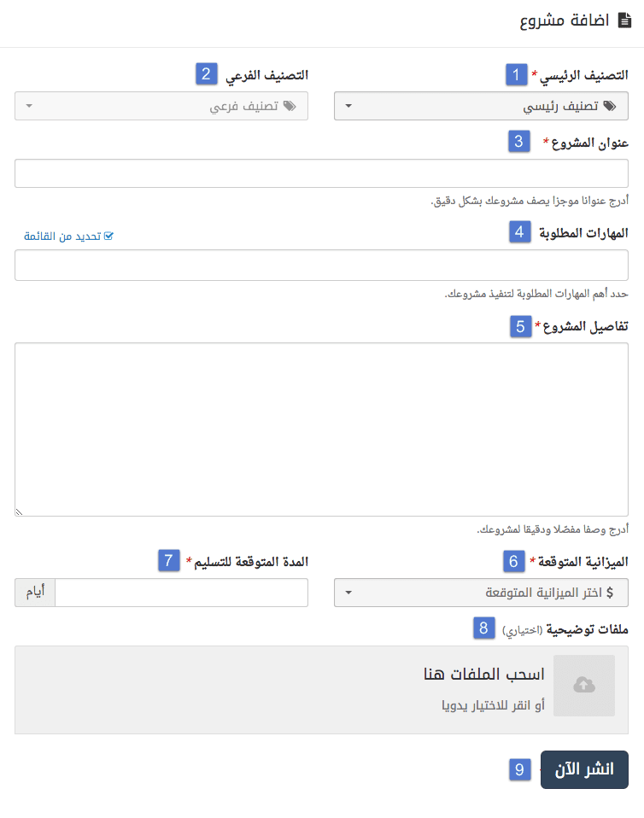644x818 pixels.
Task: Click numbered badge 1 near التصنيف الرئيسي
Action: (516, 75)
